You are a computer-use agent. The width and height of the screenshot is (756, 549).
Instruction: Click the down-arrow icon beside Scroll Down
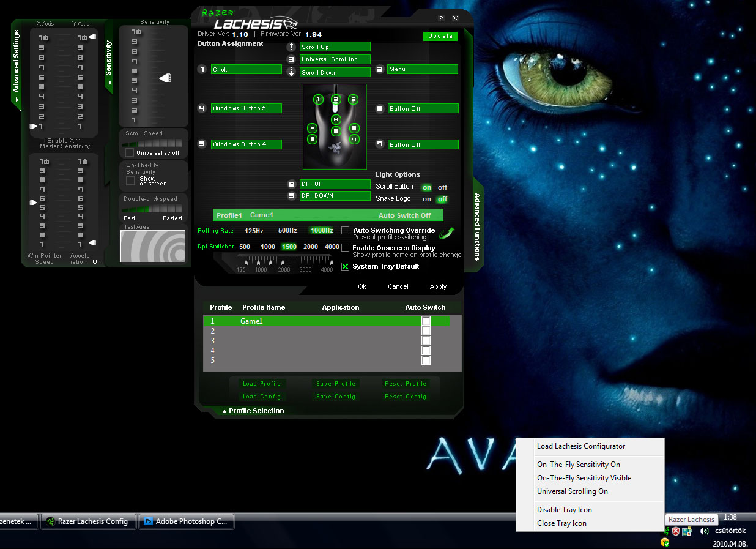291,72
